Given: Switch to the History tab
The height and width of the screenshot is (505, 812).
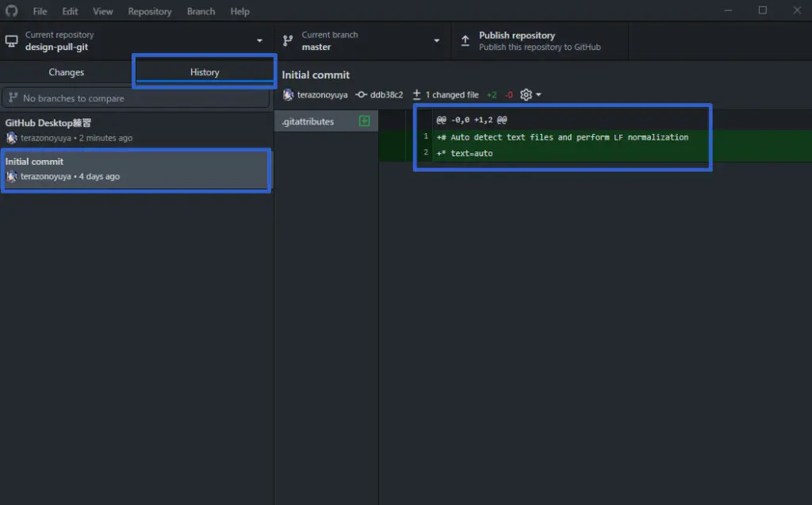Looking at the screenshot, I should pyautogui.click(x=205, y=72).
